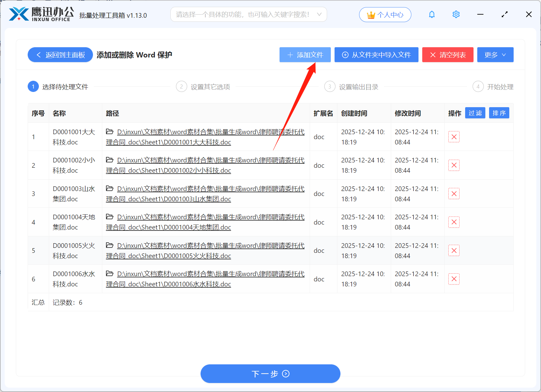This screenshot has width=541, height=392.
Task: Click folder icon for D0001003山水集团.doc path
Action: (x=109, y=189)
